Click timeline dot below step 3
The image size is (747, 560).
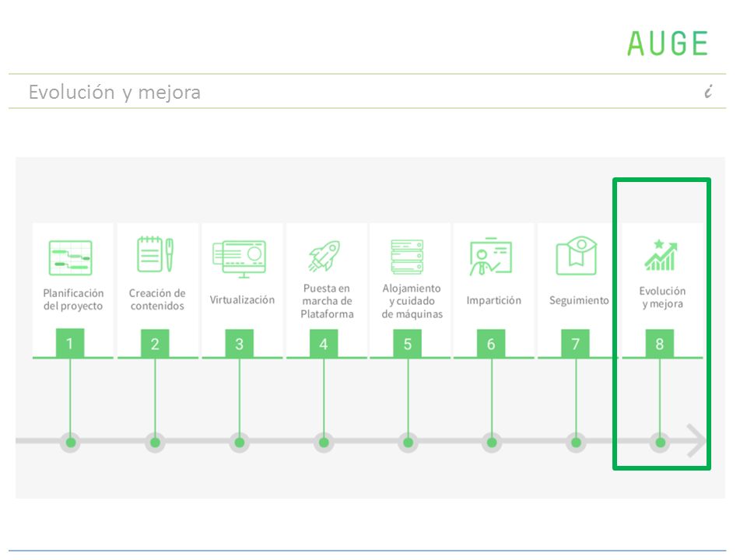coord(239,443)
